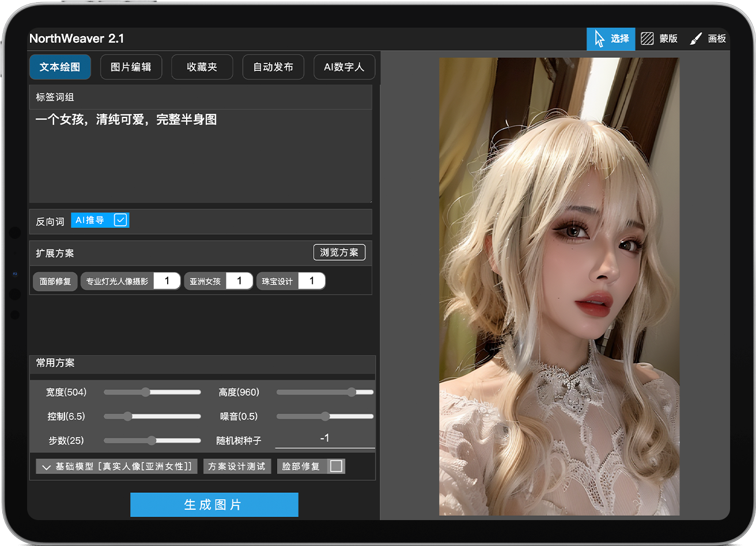Click the 浏览方案 button
Viewport: 756px width, 546px height.
339,252
